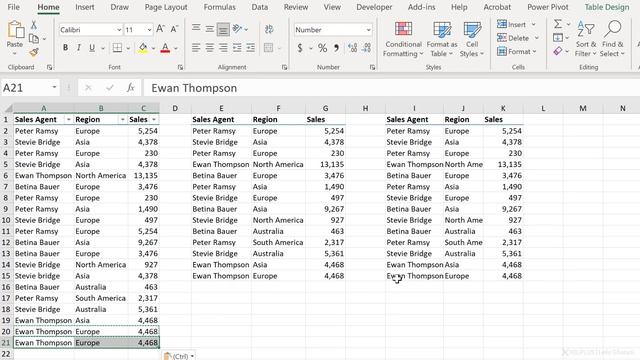Open the Sales filter dropdown in C1

(x=154, y=119)
